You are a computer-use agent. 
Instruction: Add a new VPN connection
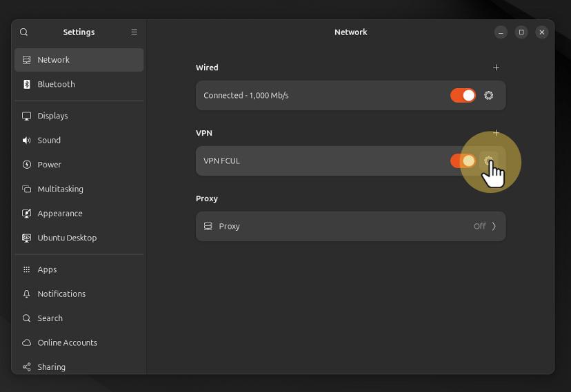(x=496, y=133)
